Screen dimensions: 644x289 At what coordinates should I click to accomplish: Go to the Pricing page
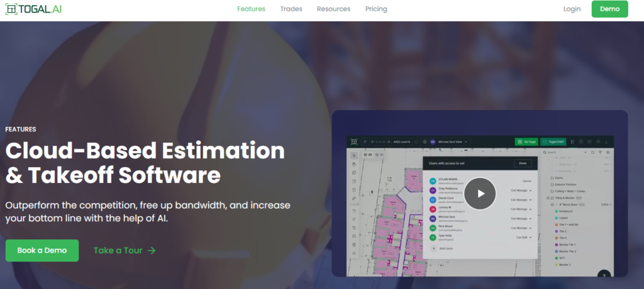tap(375, 9)
